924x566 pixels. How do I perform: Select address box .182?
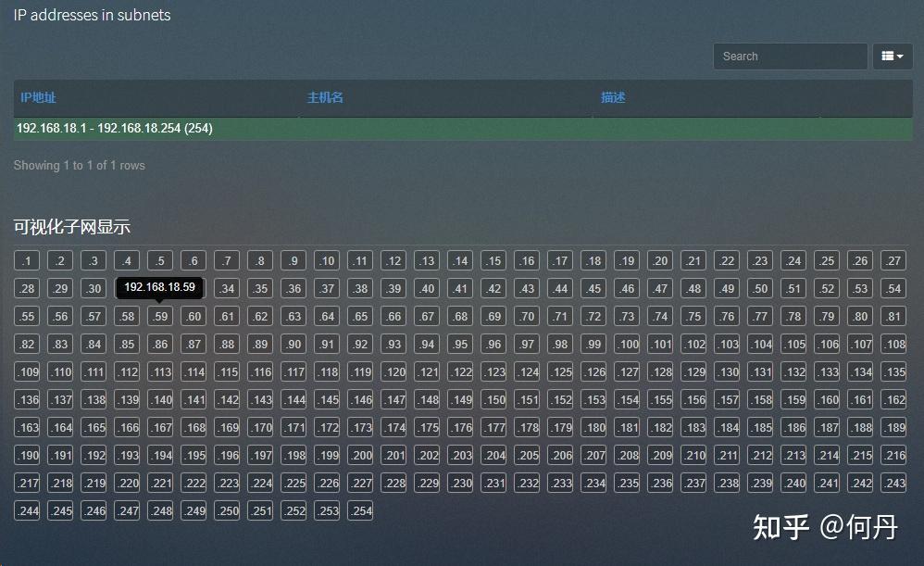[660, 427]
